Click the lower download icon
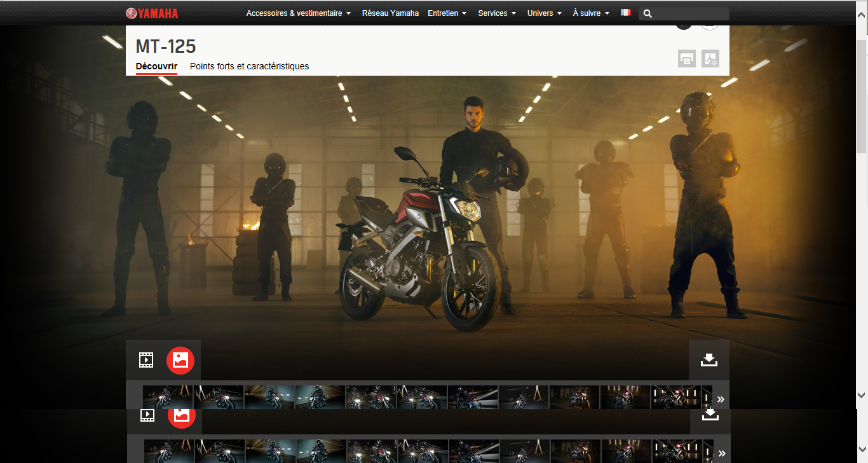 pyautogui.click(x=710, y=415)
